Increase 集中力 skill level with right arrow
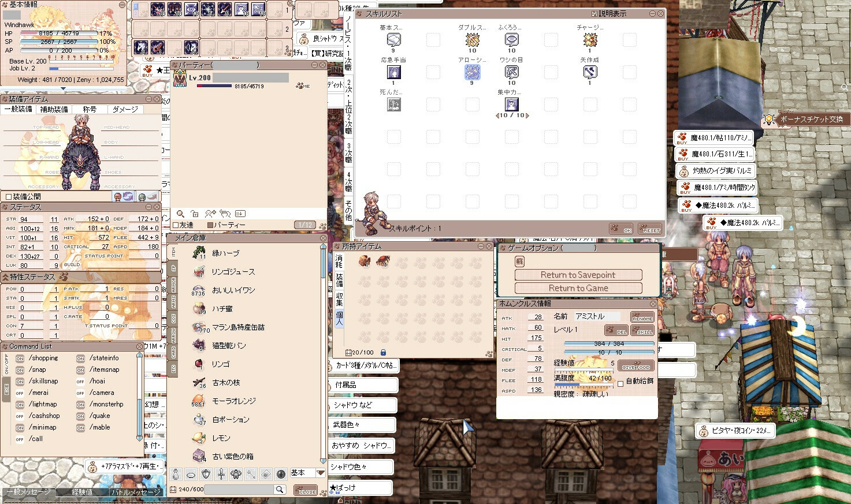851x504 pixels. (x=526, y=115)
